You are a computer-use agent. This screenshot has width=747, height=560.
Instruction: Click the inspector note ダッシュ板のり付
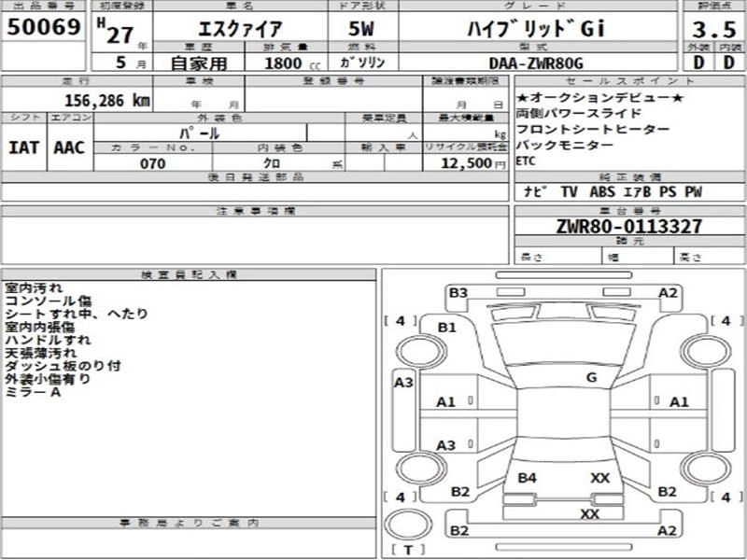[63, 366]
